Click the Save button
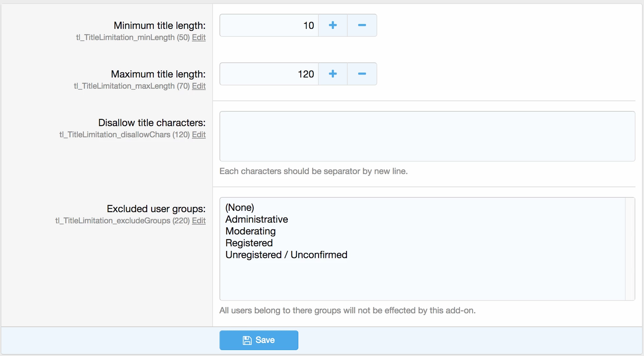The image size is (644, 356). (259, 340)
